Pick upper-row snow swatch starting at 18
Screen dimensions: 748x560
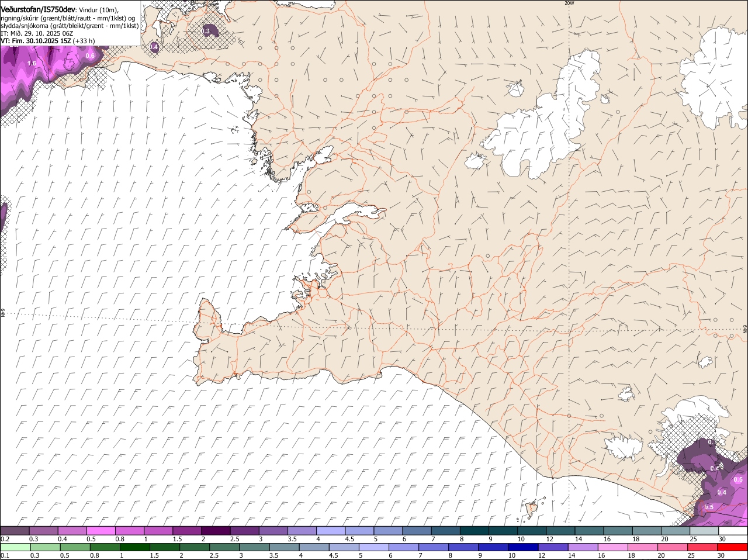coord(647,531)
